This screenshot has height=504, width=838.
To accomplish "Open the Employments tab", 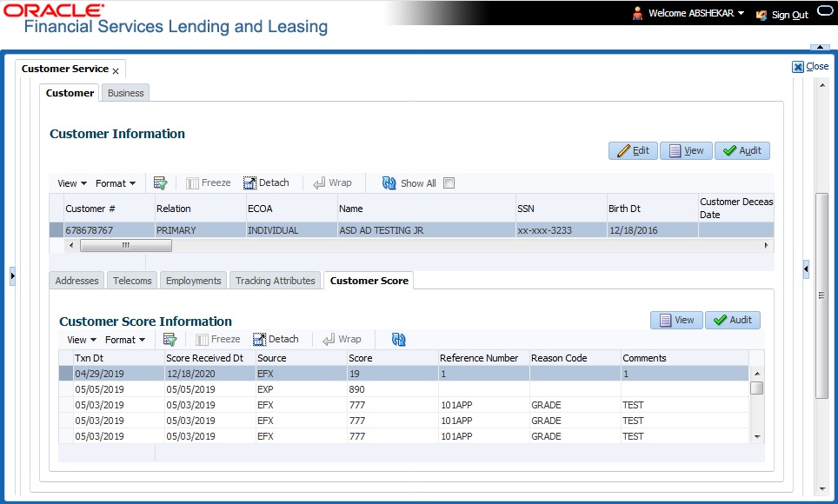I will click(x=194, y=281).
